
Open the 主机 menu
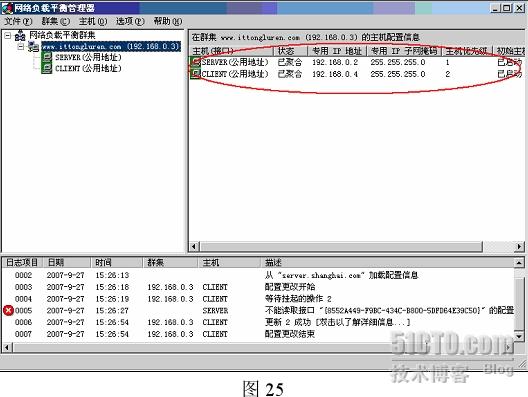pos(93,22)
